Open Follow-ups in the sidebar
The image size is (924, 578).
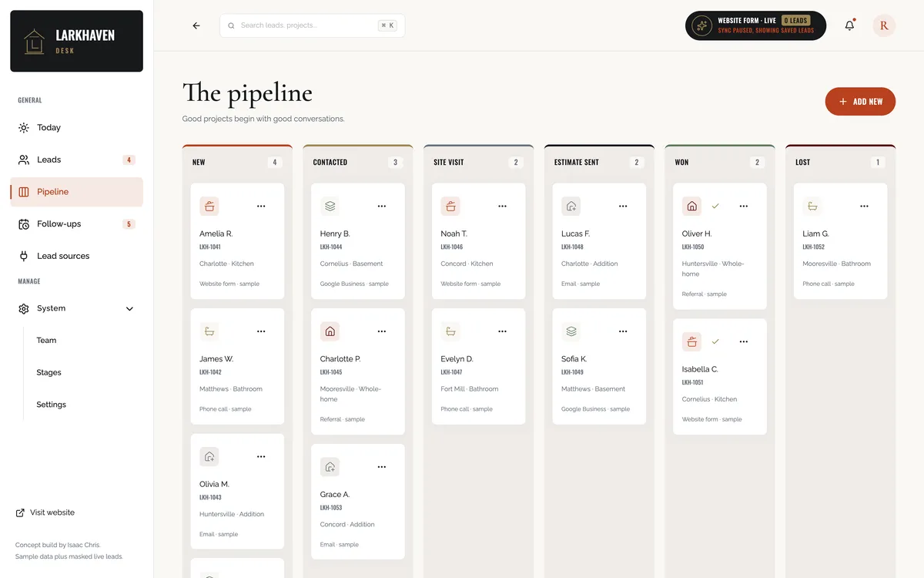(x=76, y=224)
